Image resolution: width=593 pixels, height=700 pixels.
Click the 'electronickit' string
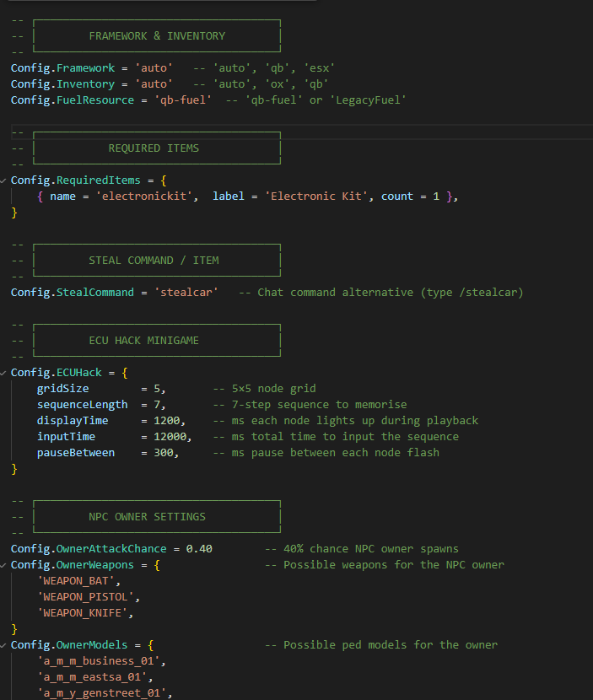pos(143,197)
